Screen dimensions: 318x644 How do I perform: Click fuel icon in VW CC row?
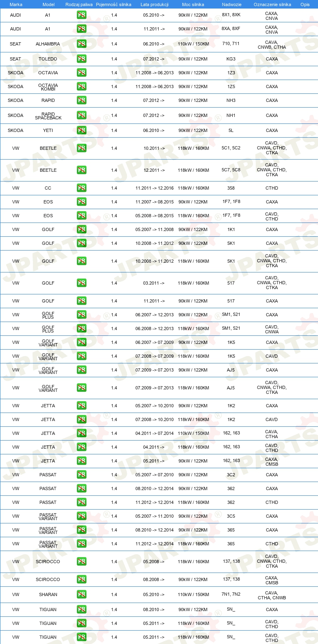pyautogui.click(x=81, y=188)
